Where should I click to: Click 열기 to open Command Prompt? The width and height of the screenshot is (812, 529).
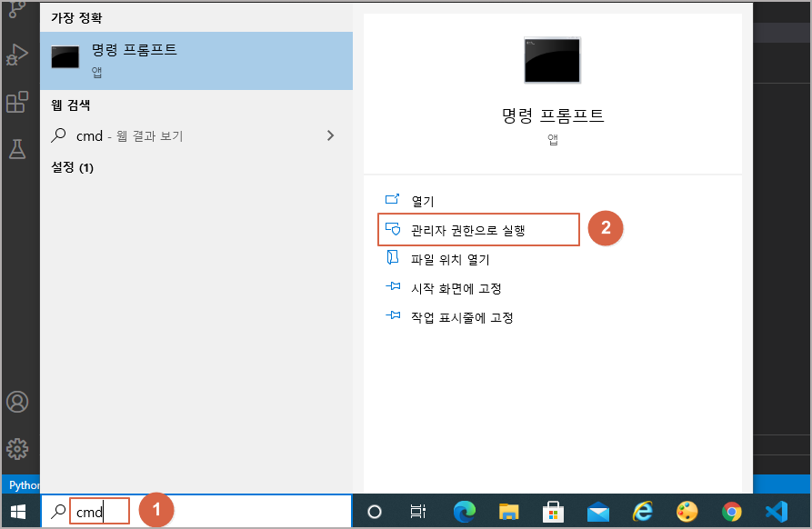(423, 201)
